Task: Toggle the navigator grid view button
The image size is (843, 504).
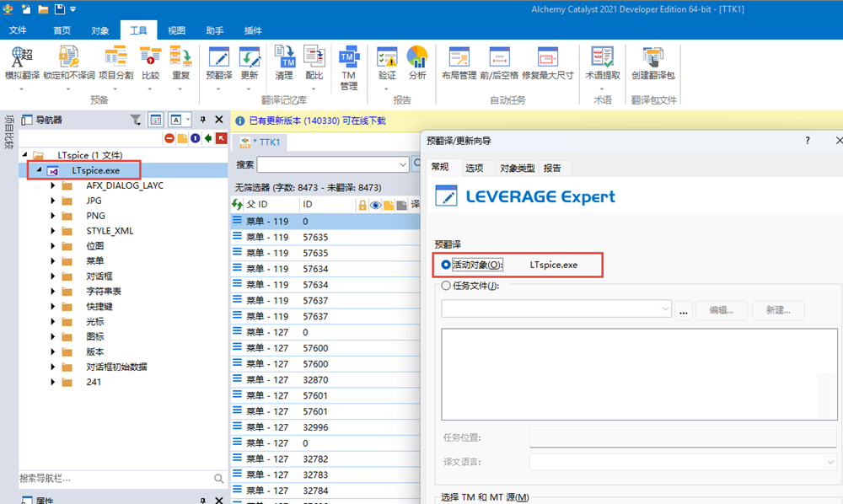Action: pyautogui.click(x=155, y=120)
